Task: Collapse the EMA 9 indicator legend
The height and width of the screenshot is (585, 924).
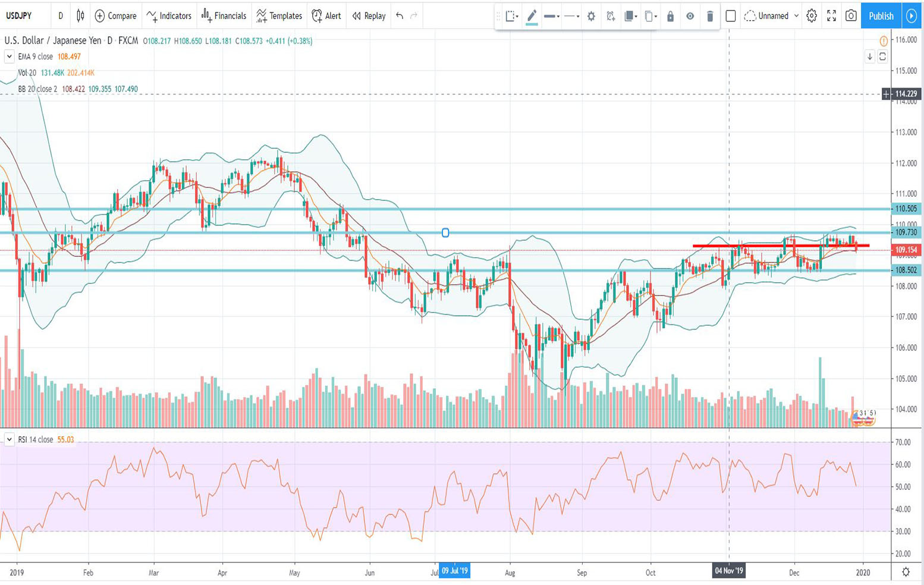Action: coord(9,56)
